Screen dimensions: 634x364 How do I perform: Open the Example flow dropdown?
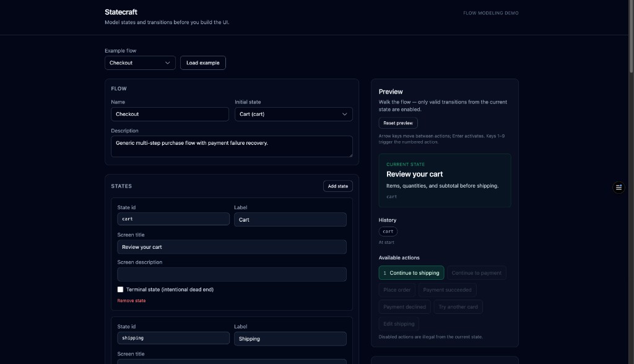click(140, 63)
